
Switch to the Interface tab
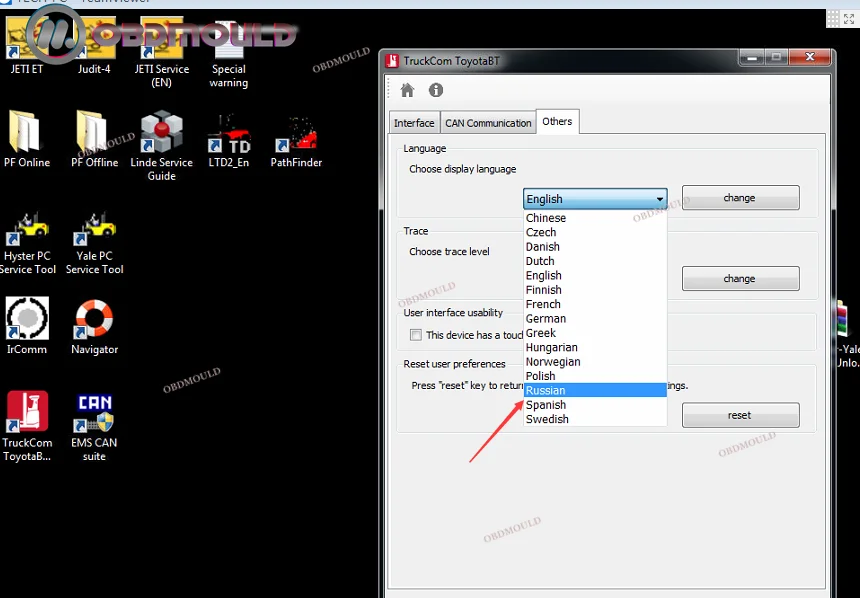(x=414, y=123)
